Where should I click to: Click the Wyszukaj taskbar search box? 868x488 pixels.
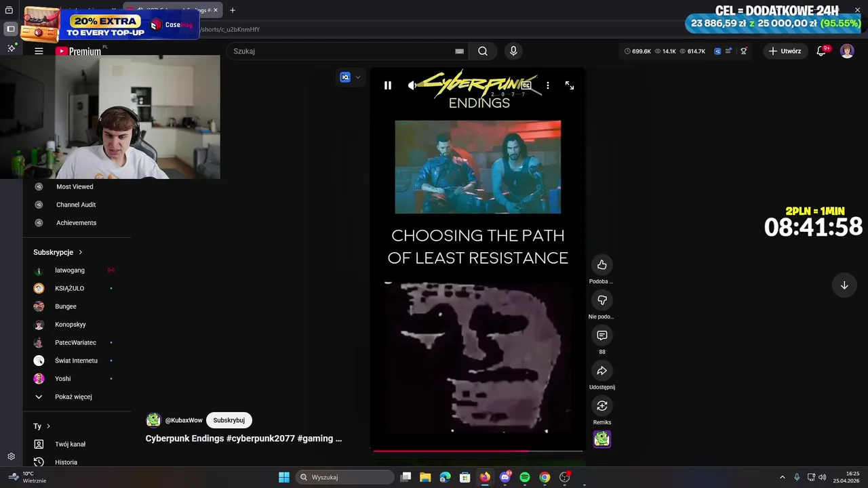tap(345, 477)
